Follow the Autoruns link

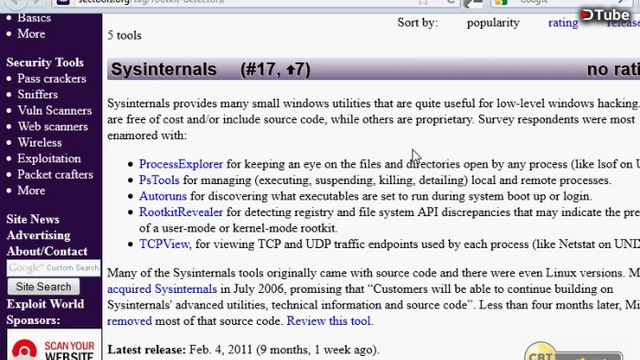pyautogui.click(x=163, y=196)
